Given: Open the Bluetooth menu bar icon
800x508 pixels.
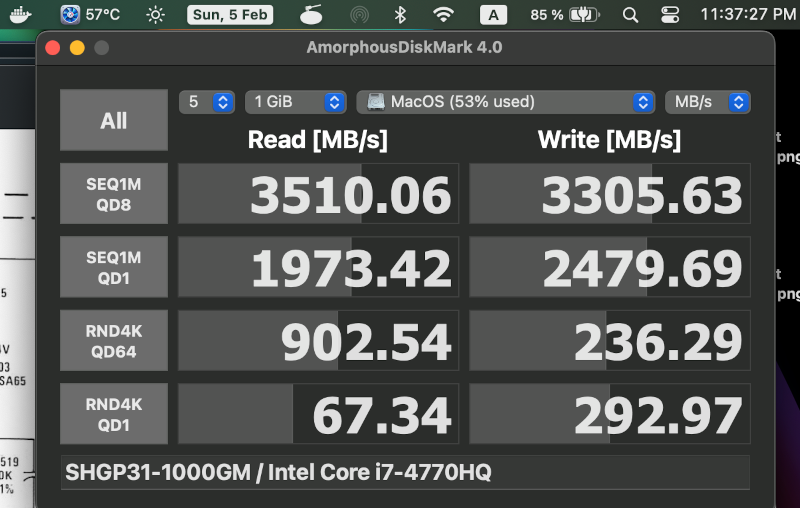Looking at the screenshot, I should click(401, 15).
